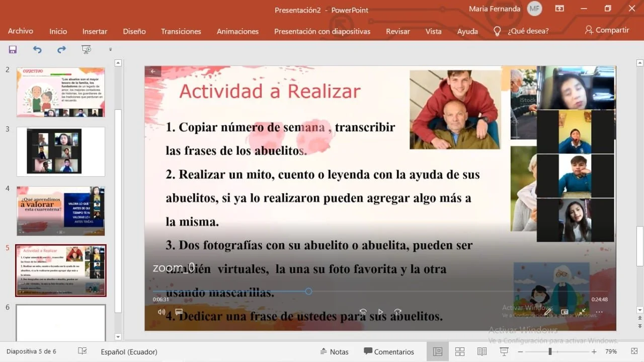Open the Customize Quick Access Toolbar dropdown
Viewport: 644px width, 362px height.
click(110, 49)
